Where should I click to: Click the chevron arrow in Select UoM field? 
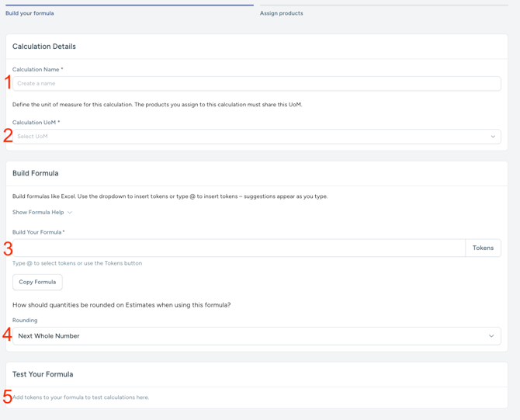point(493,137)
